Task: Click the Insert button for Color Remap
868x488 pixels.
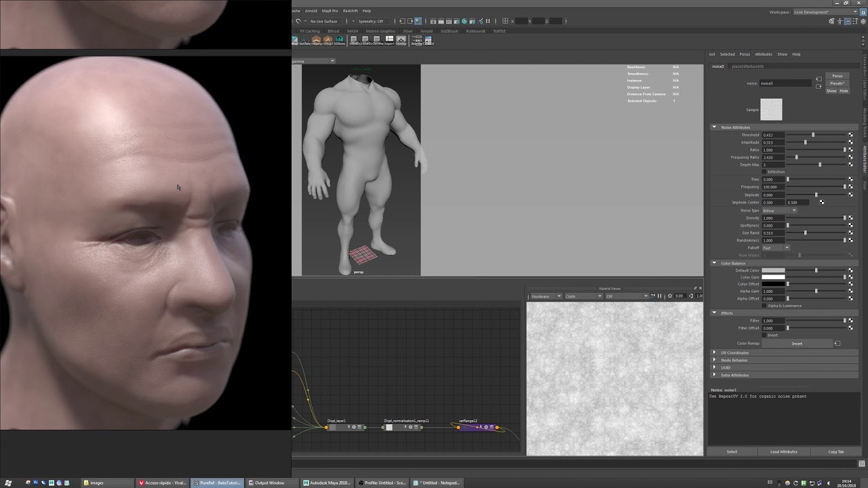Action: click(797, 344)
